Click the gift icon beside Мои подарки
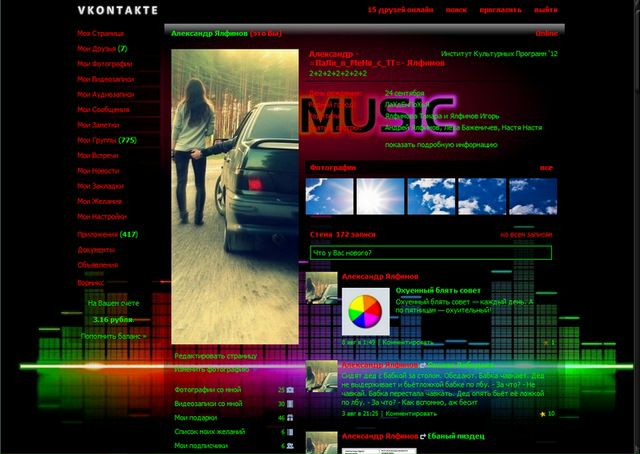 290,418
